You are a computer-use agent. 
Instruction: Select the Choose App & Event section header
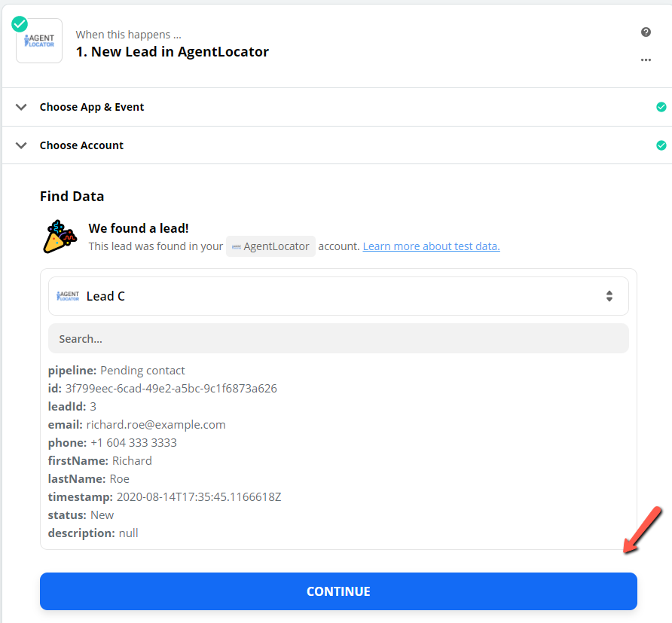coord(337,107)
